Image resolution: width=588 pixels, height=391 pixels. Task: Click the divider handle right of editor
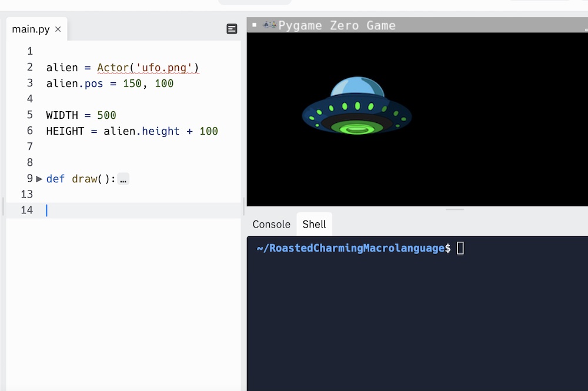pos(244,206)
